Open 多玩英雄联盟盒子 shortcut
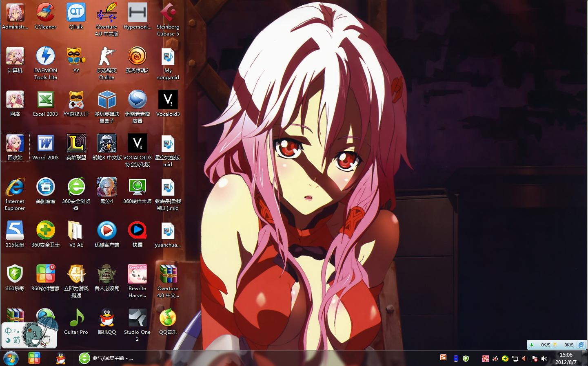The image size is (588, 366). point(107,107)
